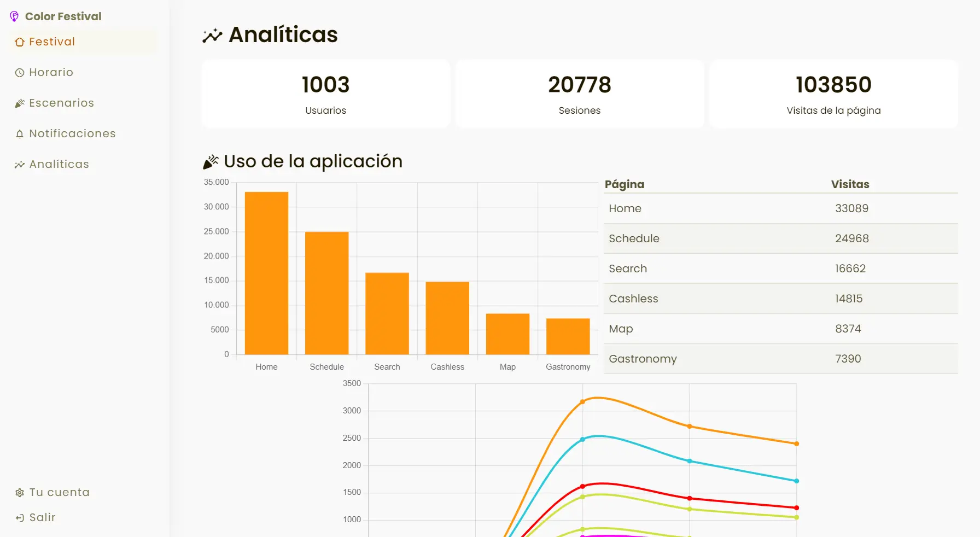Screen dimensions: 980x537
Task: Click the Visitas de la página card
Action: click(x=833, y=94)
